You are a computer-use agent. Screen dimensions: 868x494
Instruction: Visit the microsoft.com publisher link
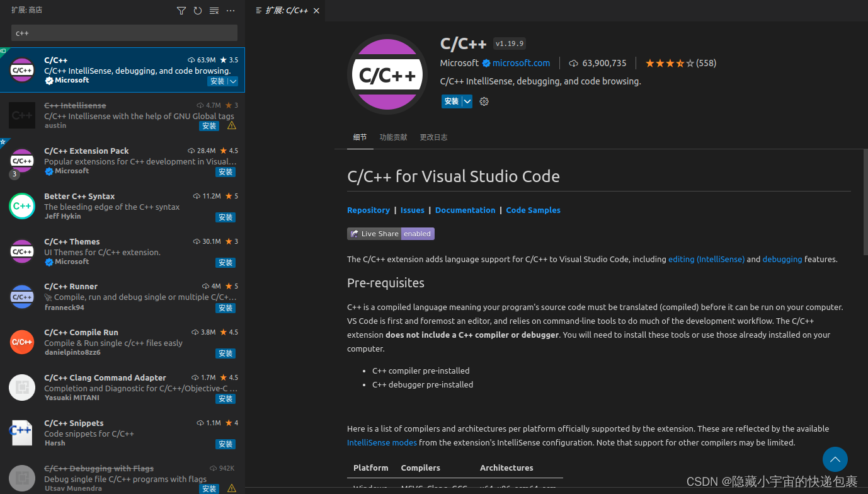[x=521, y=63]
